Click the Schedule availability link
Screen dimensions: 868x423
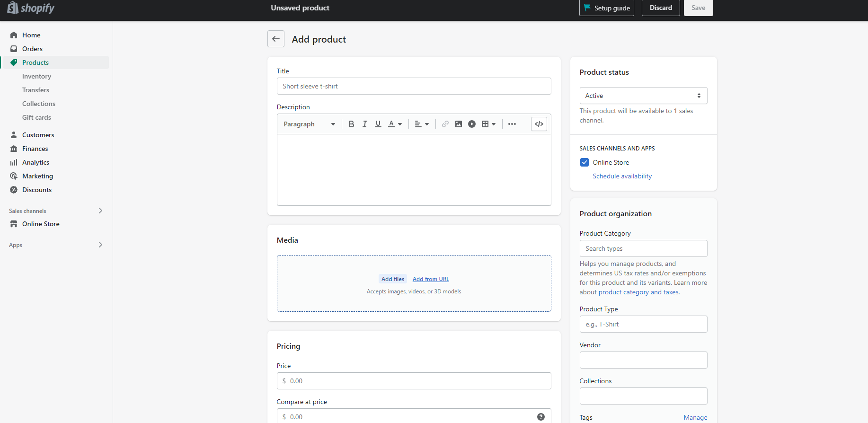click(622, 176)
